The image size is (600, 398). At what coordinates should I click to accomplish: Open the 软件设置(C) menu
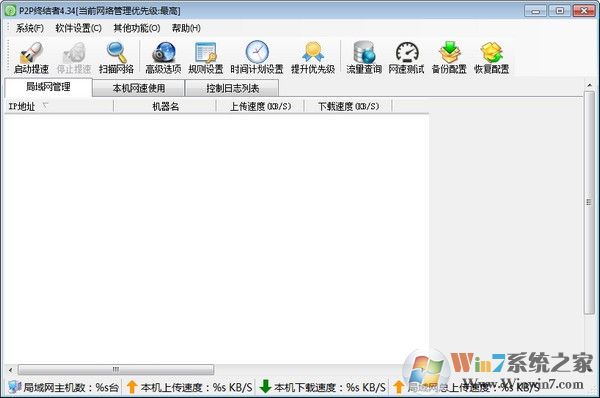click(78, 28)
